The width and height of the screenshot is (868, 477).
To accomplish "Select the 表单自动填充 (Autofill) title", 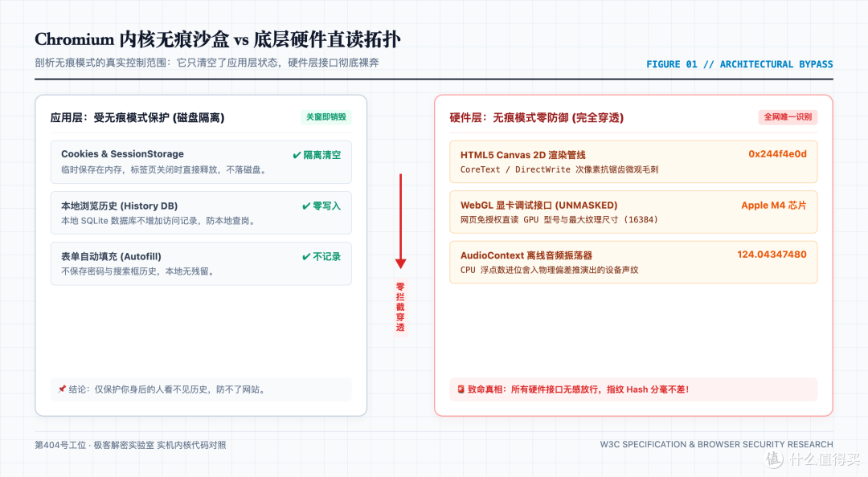I will tap(111, 256).
